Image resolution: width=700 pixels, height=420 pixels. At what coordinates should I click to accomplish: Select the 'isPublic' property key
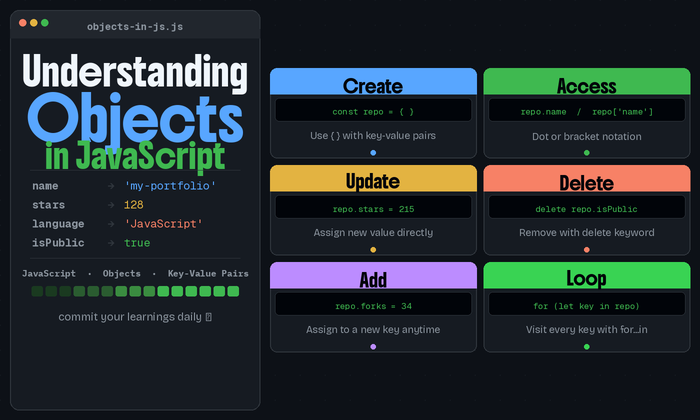coord(58,243)
